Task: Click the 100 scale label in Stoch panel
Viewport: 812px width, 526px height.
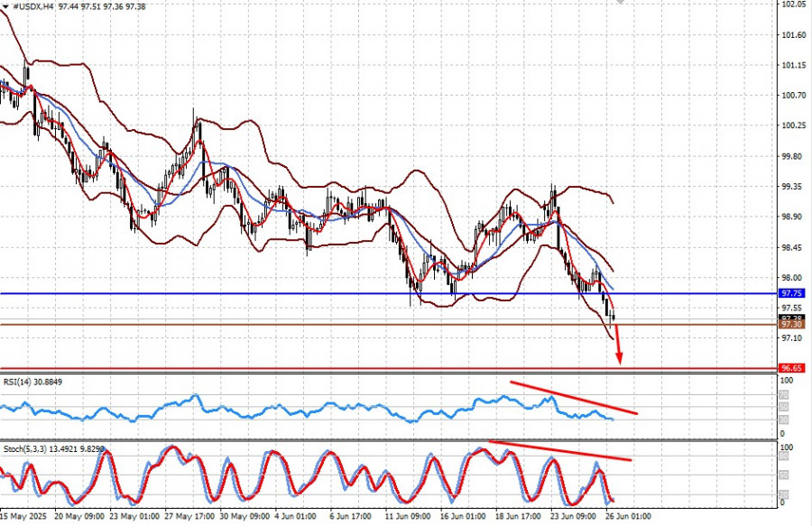Action: [786, 448]
